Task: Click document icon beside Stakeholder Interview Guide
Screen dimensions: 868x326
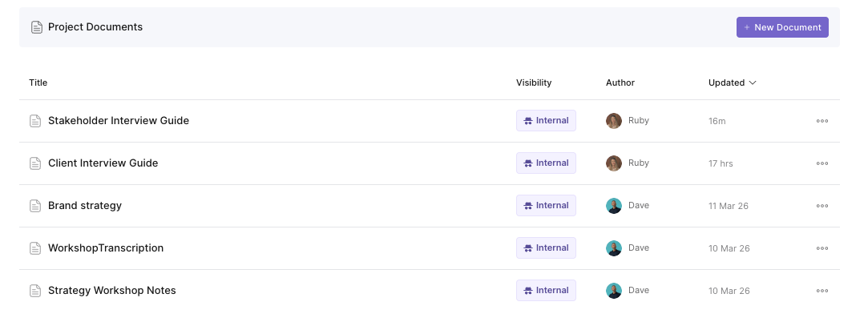Action: [35, 121]
